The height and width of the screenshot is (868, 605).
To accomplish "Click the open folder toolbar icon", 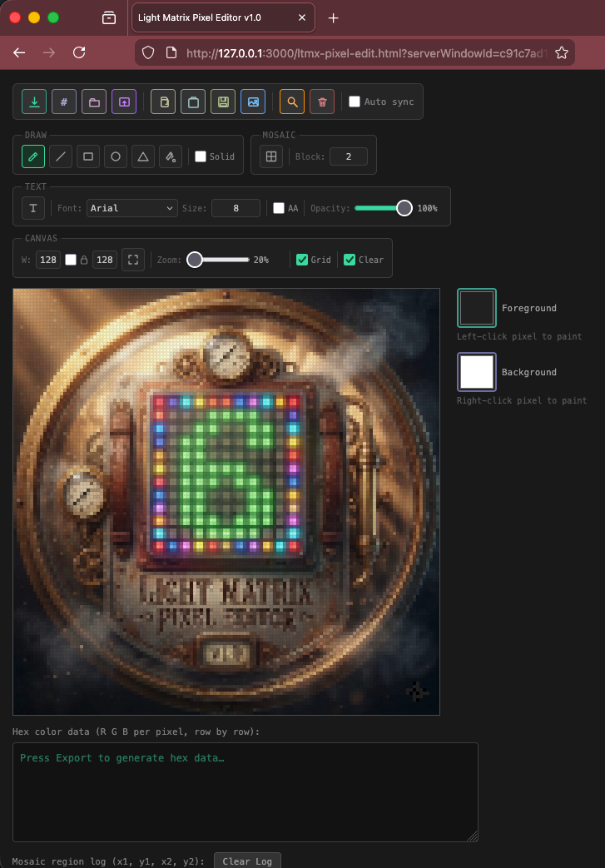I will 94,102.
